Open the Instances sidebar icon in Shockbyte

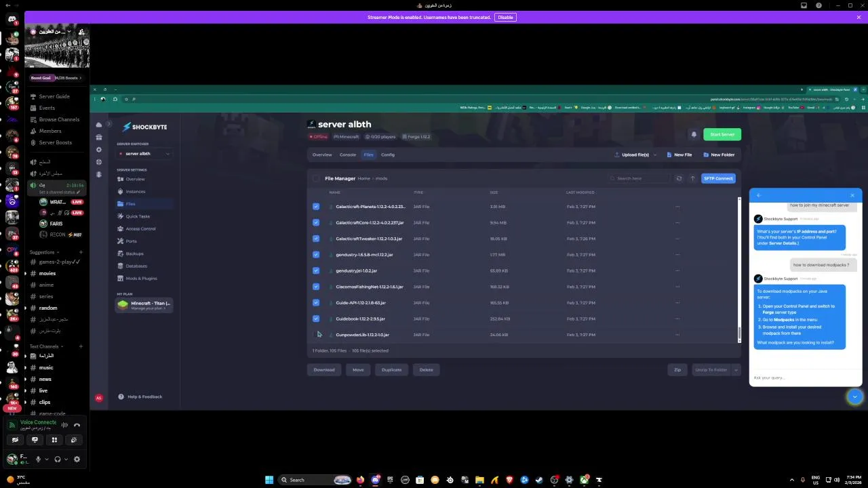[x=121, y=191]
